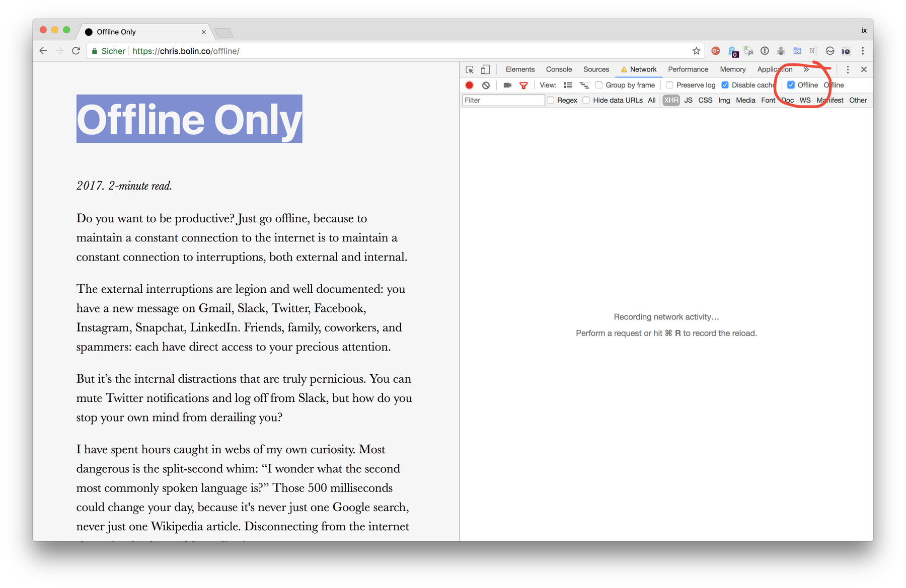906x588 pixels.
Task: Click the N text cursor extension icon
Action: (813, 51)
